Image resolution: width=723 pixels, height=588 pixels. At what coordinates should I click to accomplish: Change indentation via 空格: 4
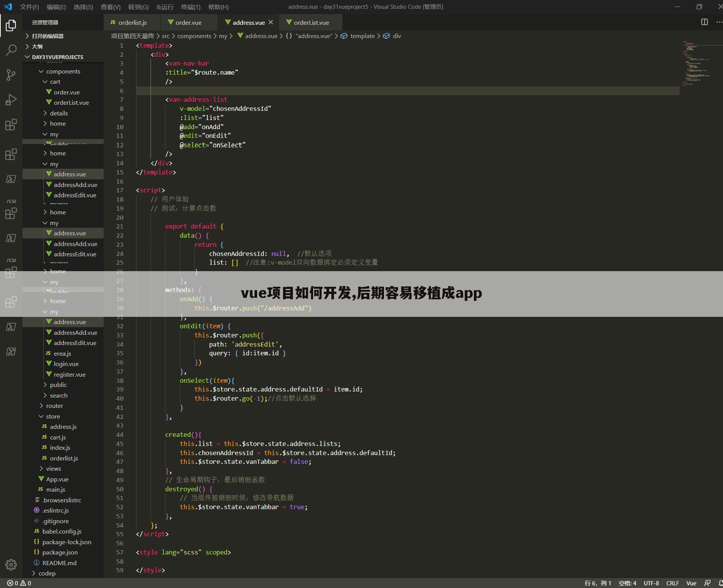pos(627,583)
